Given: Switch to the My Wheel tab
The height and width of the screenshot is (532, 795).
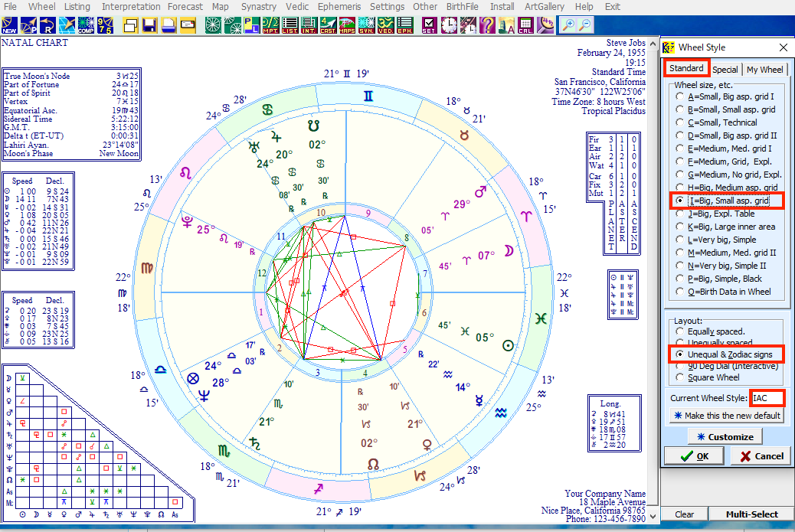Looking at the screenshot, I should click(x=765, y=70).
